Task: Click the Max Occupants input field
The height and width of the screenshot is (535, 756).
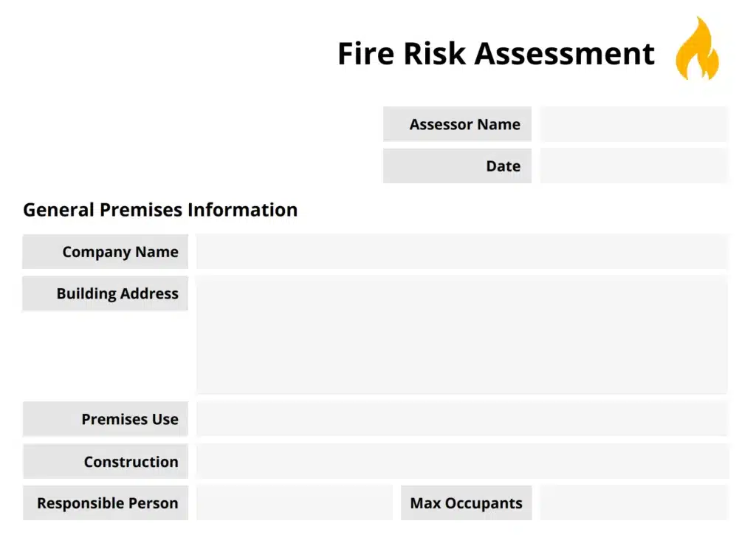Action: pos(633,503)
